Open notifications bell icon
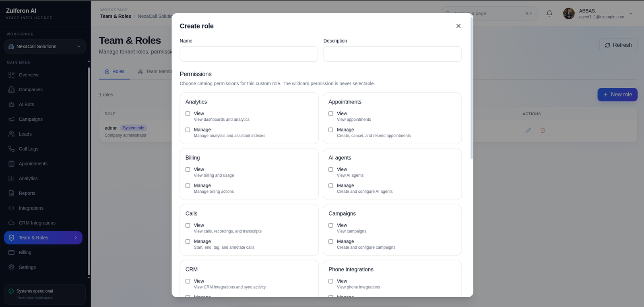The image size is (644, 307). click(549, 13)
